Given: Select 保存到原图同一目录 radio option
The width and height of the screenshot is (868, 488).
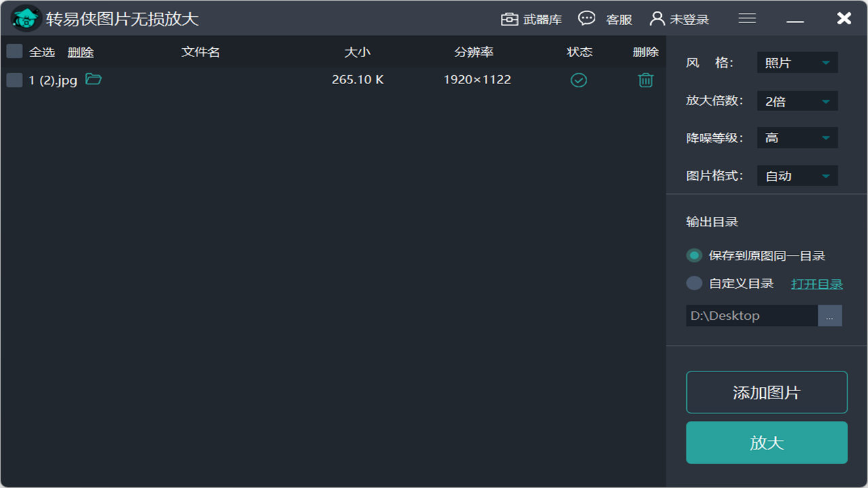Looking at the screenshot, I should click(x=694, y=256).
